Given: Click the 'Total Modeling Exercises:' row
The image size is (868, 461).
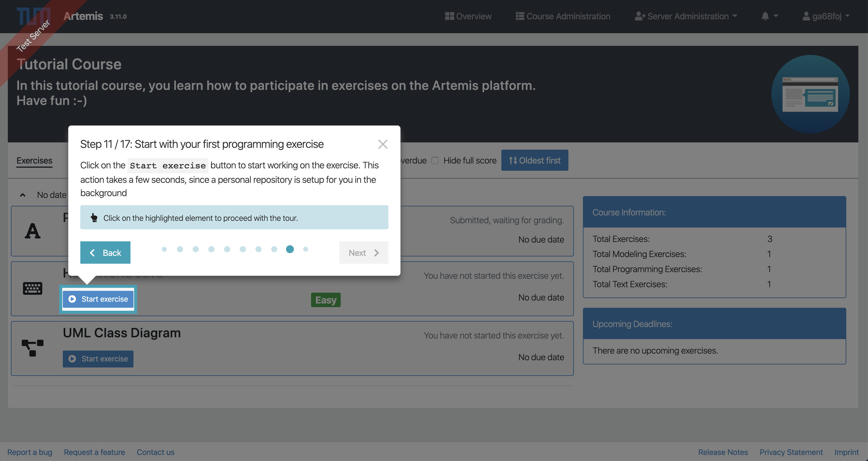Looking at the screenshot, I should [x=682, y=254].
